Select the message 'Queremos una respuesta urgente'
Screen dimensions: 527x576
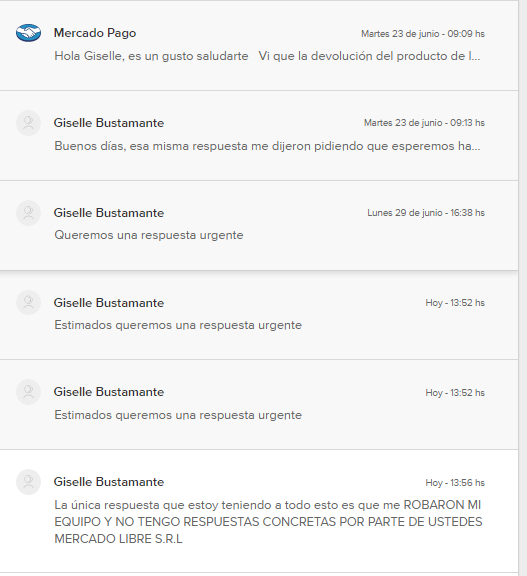click(149, 235)
